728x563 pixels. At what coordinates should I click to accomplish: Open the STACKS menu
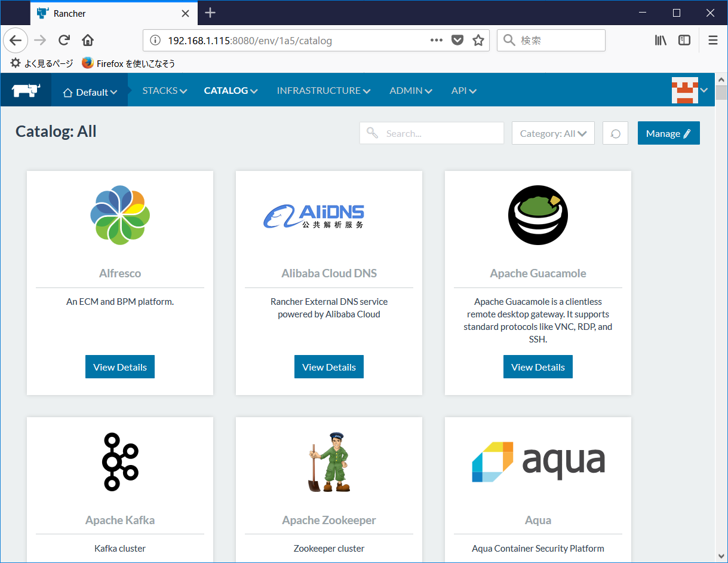pos(165,91)
